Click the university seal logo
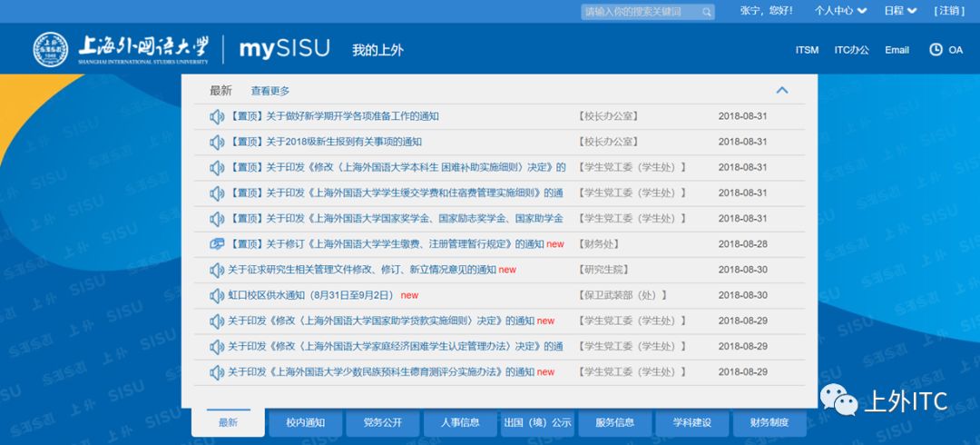The image size is (980, 445). (51, 49)
